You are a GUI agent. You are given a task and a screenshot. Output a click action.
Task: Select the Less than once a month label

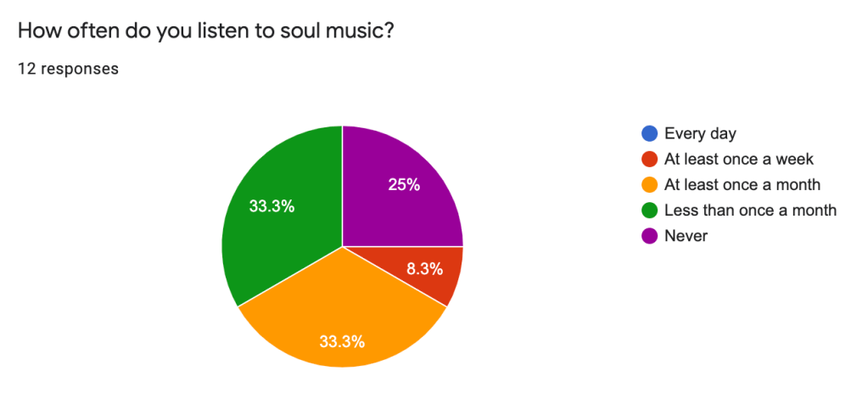tap(750, 210)
